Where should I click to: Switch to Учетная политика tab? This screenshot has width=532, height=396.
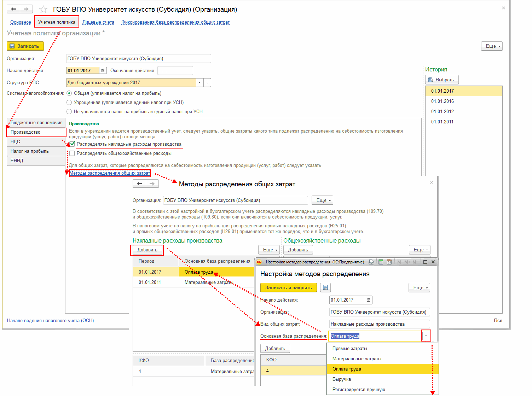57,22
